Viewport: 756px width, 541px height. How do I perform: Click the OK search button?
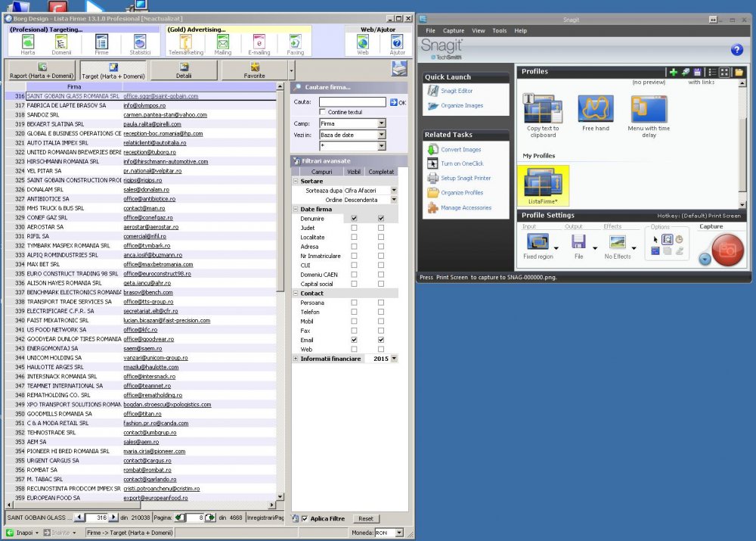pyautogui.click(x=398, y=102)
